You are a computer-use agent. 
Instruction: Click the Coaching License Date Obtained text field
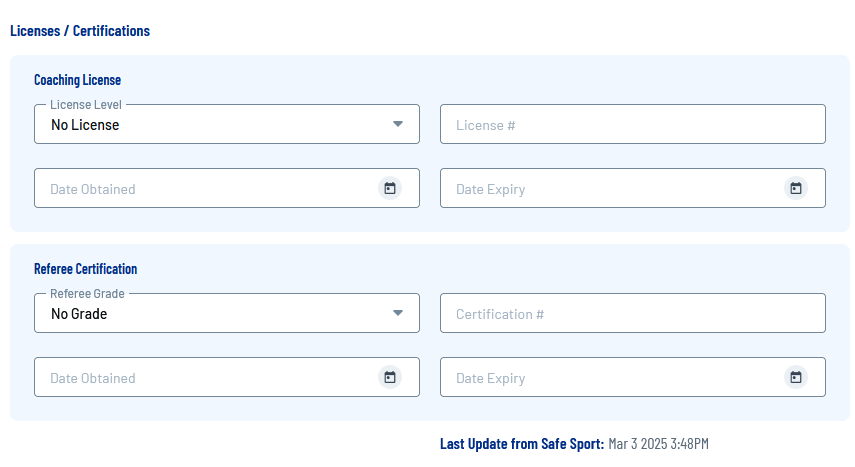pos(200,189)
